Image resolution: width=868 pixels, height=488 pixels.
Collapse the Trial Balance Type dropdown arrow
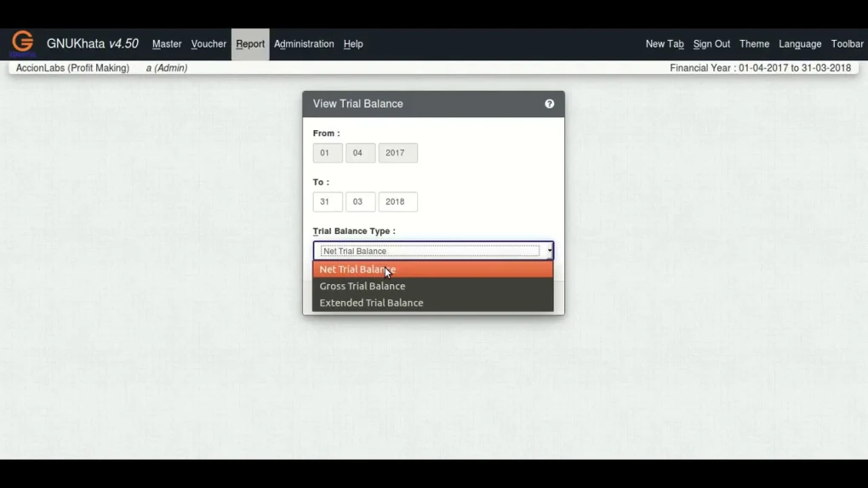point(549,251)
